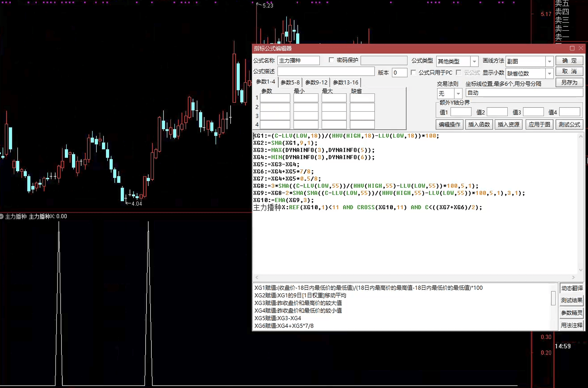Click 主力播种X: 0.00 indicator label

click(48, 216)
